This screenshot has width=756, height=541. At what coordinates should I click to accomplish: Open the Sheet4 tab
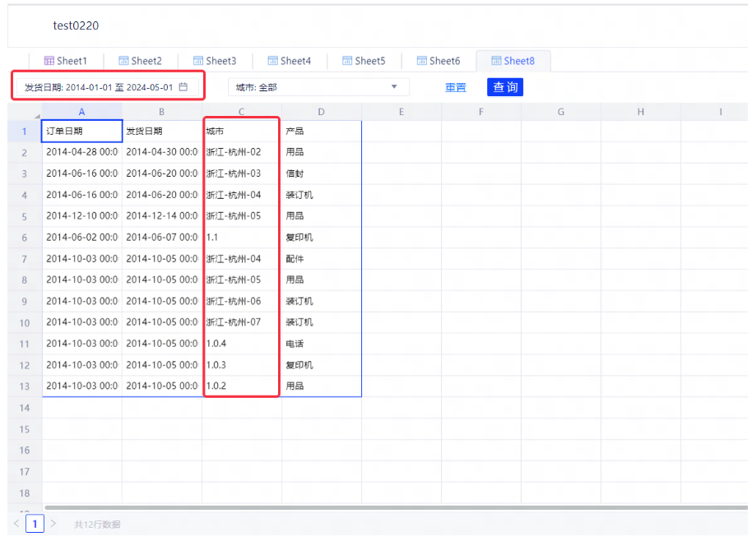[289, 61]
